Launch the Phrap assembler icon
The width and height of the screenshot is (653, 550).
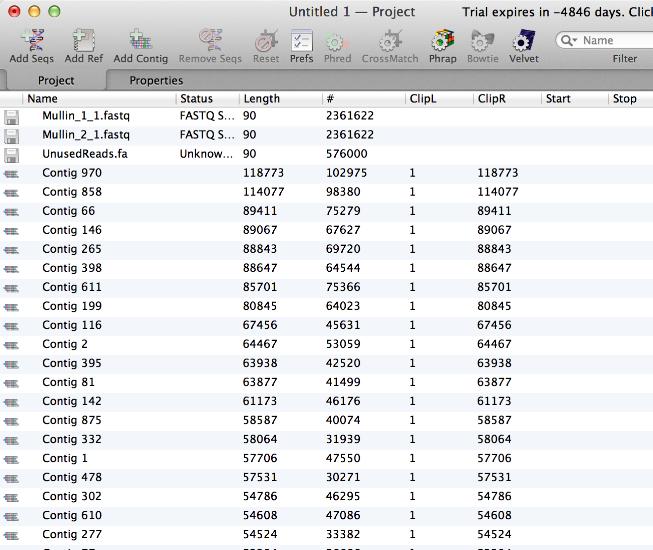443,40
